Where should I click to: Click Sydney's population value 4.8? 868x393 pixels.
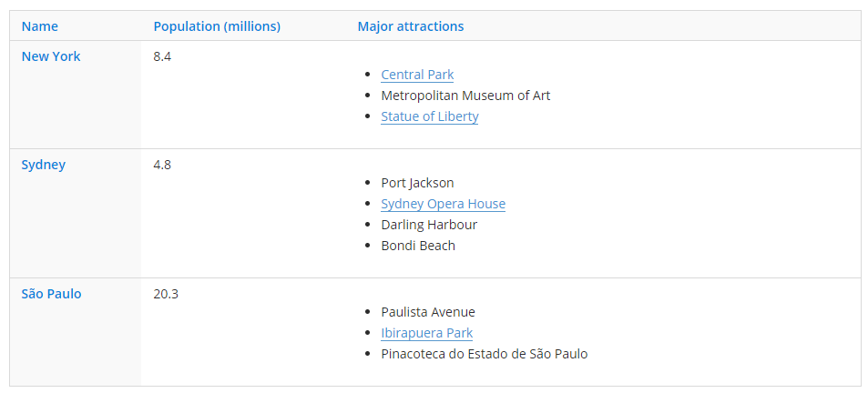point(162,165)
